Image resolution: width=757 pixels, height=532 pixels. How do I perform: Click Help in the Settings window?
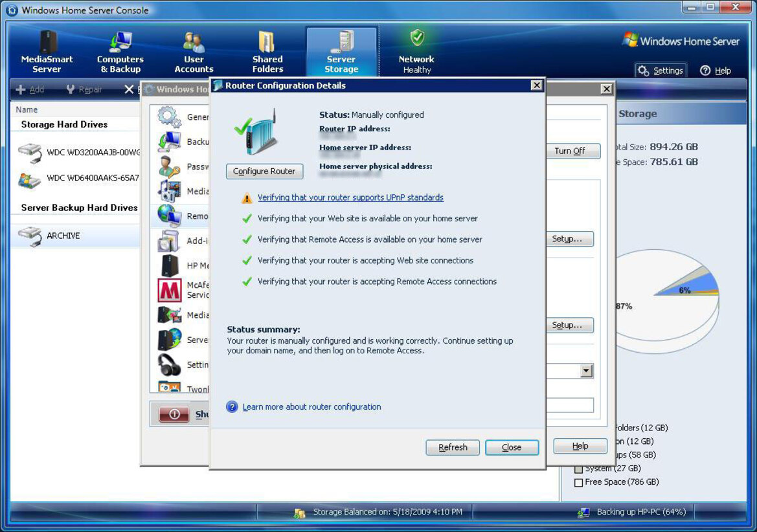coord(580,446)
